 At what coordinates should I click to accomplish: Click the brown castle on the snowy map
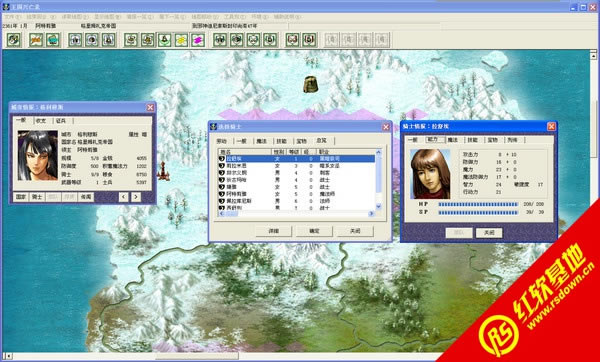pos(311,84)
